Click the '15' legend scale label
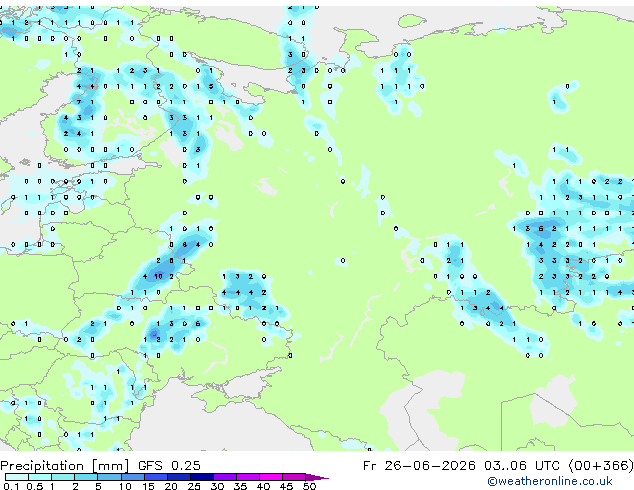This screenshot has height=490, width=634. (148, 486)
